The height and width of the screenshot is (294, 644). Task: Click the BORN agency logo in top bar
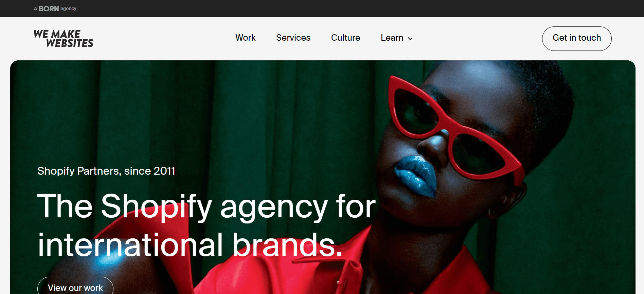[55, 8]
